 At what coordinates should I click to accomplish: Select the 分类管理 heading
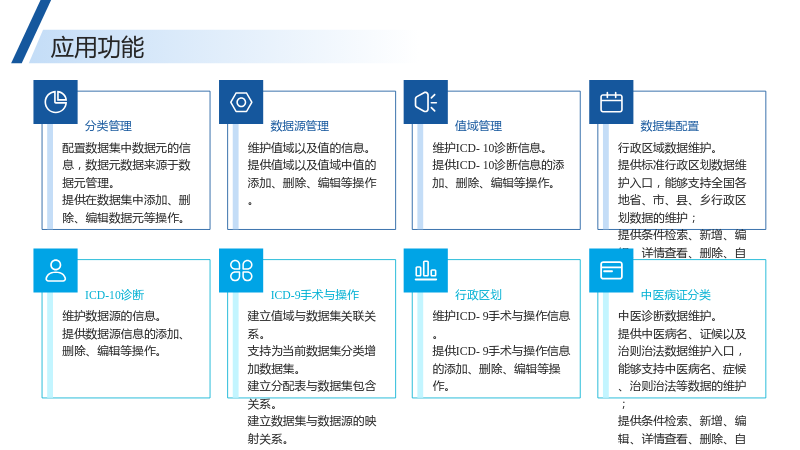tap(108, 126)
